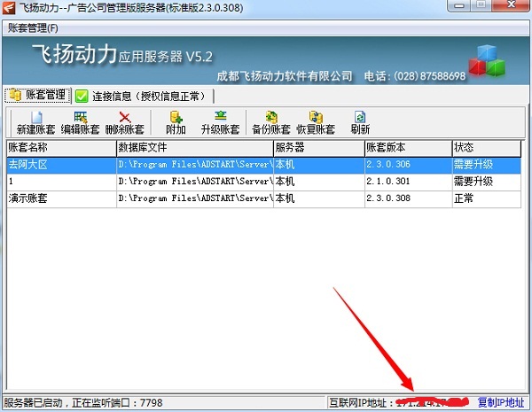Click the 刷新 refresh icon
Screen dimensions: 532x412
tap(360, 117)
